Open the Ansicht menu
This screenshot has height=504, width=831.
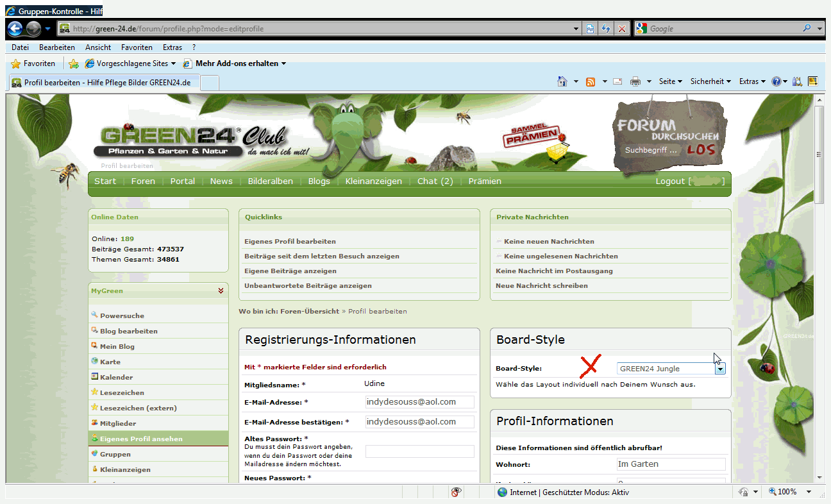(98, 47)
